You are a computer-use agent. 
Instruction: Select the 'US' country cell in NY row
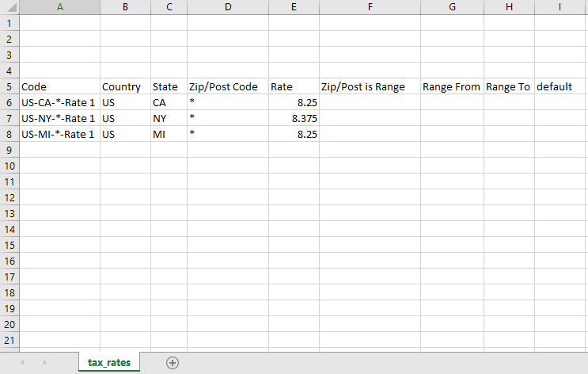click(x=125, y=119)
